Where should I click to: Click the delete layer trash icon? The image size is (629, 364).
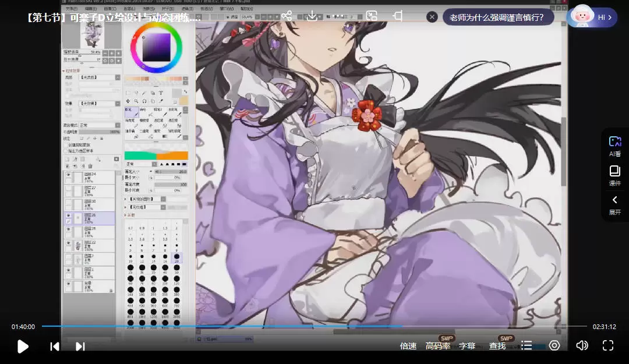(90, 166)
